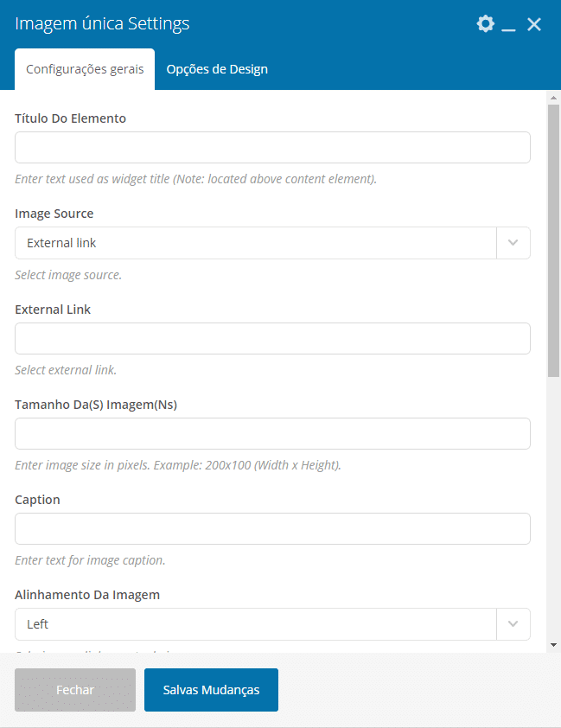Viewport: 561px width, 728px height.
Task: Click the Título Do Elemento text field
Action: [272, 147]
